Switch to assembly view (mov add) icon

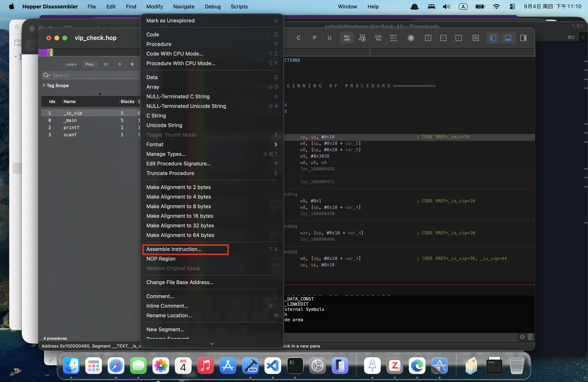[x=347, y=38]
